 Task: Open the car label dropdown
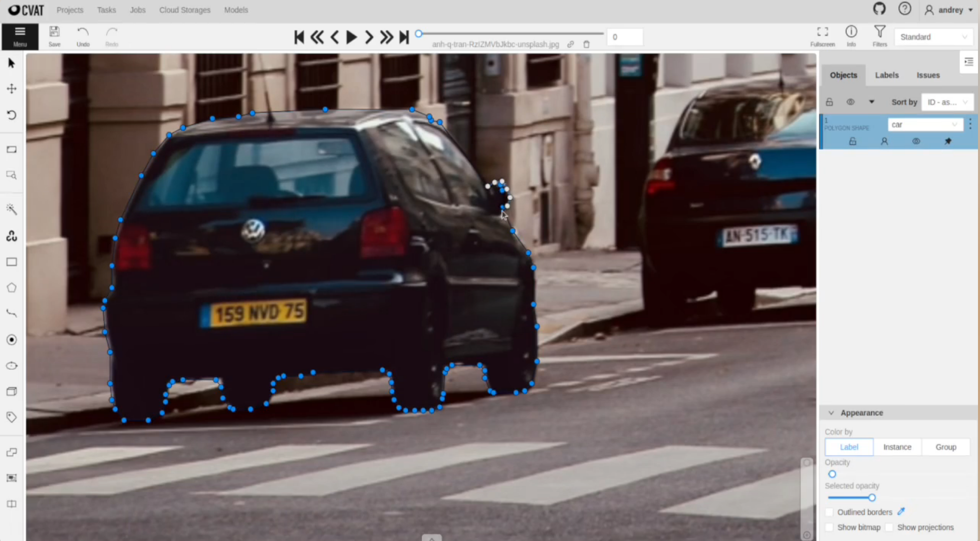tap(925, 124)
